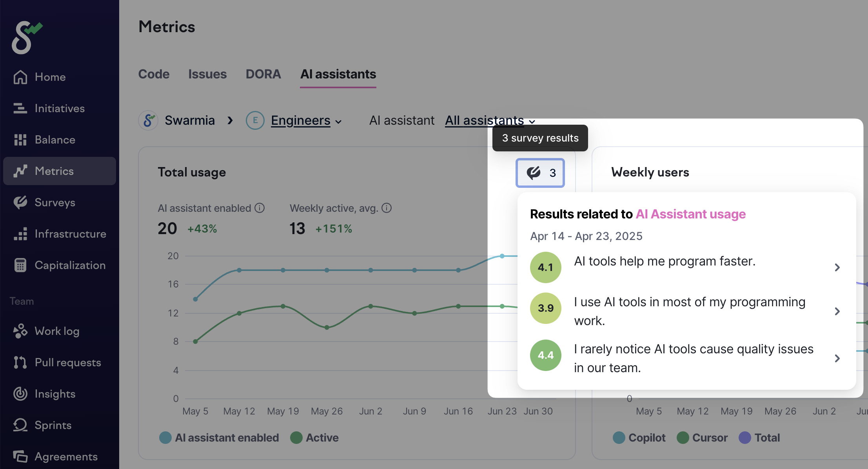The image size is (868, 469).
Task: Click the Cursor color swatch in legend
Action: click(x=683, y=438)
